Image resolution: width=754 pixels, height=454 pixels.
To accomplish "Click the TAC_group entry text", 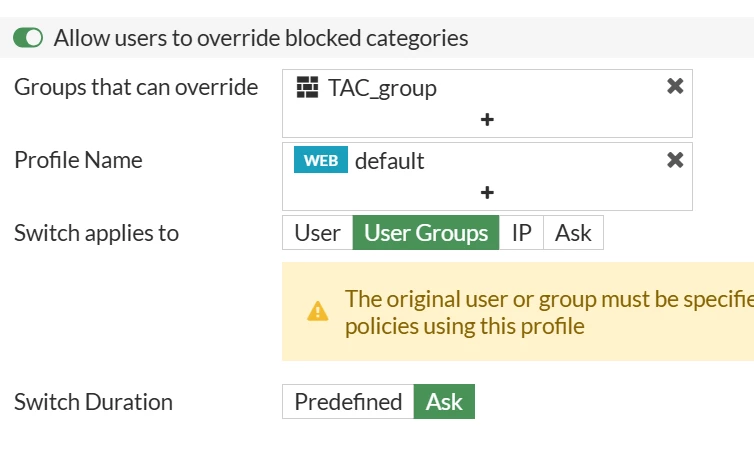I will (x=382, y=88).
